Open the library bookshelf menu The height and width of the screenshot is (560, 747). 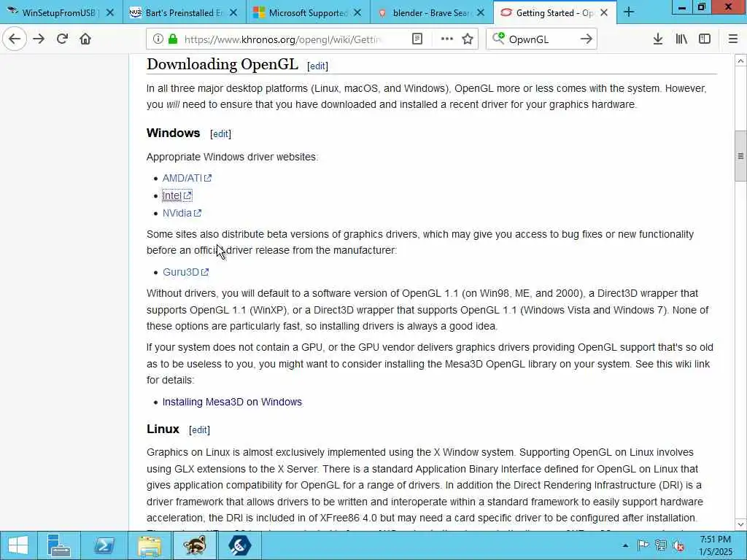681,39
